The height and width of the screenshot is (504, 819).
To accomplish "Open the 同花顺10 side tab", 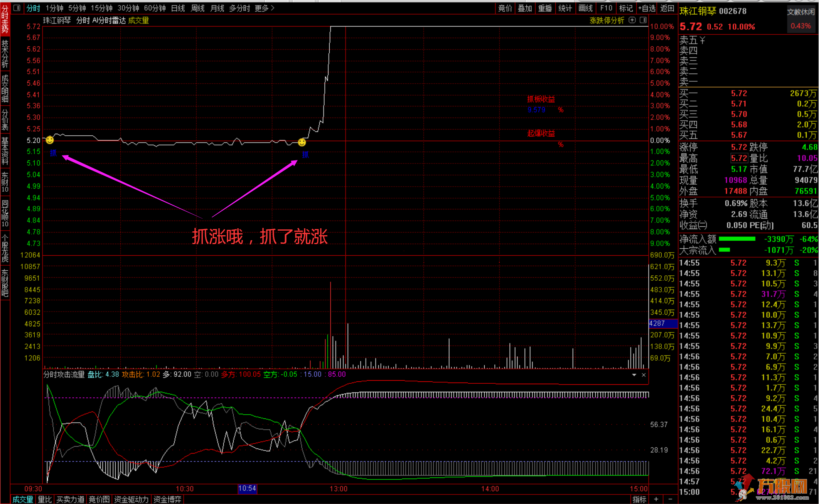I will click(5, 213).
